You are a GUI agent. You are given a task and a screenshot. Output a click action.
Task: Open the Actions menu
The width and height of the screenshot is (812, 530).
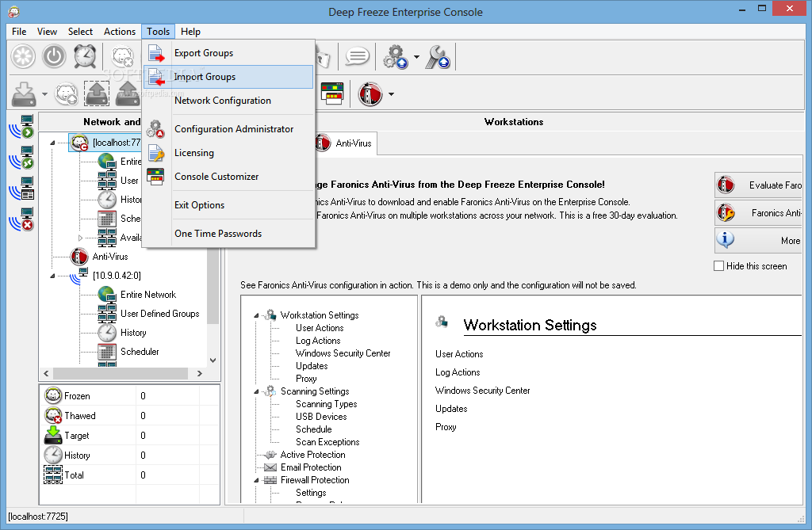120,32
